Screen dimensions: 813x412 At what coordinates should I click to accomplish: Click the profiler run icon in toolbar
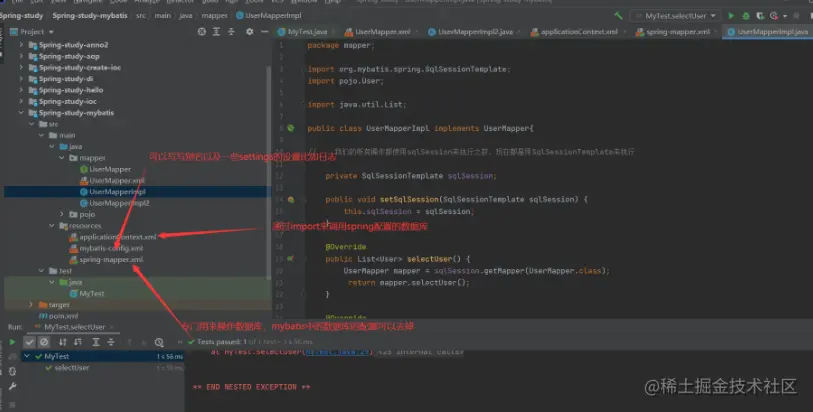pos(774,16)
